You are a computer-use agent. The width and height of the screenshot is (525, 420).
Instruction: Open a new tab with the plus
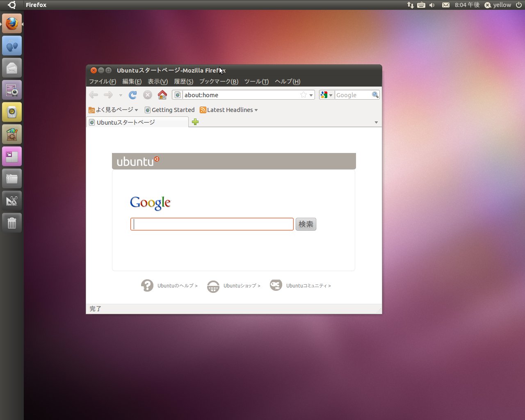coord(195,122)
